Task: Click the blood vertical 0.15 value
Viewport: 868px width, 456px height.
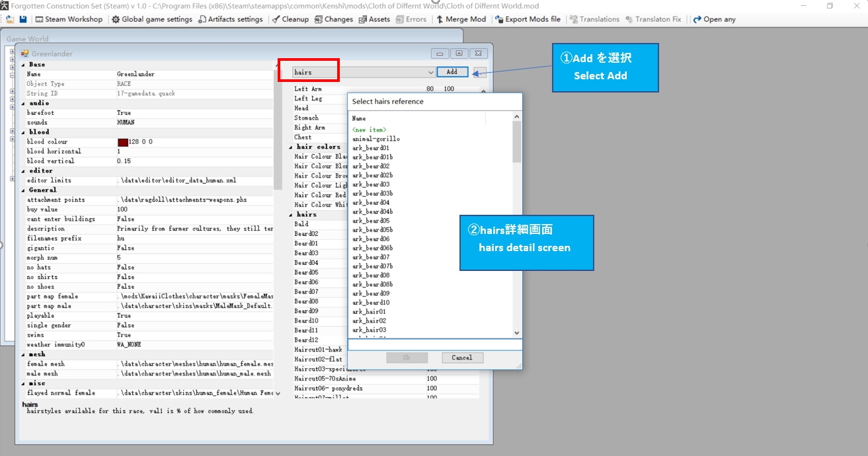Action: [x=124, y=161]
